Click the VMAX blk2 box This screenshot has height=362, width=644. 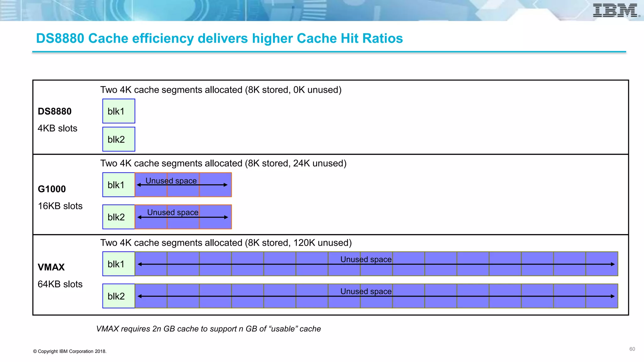coord(119,296)
